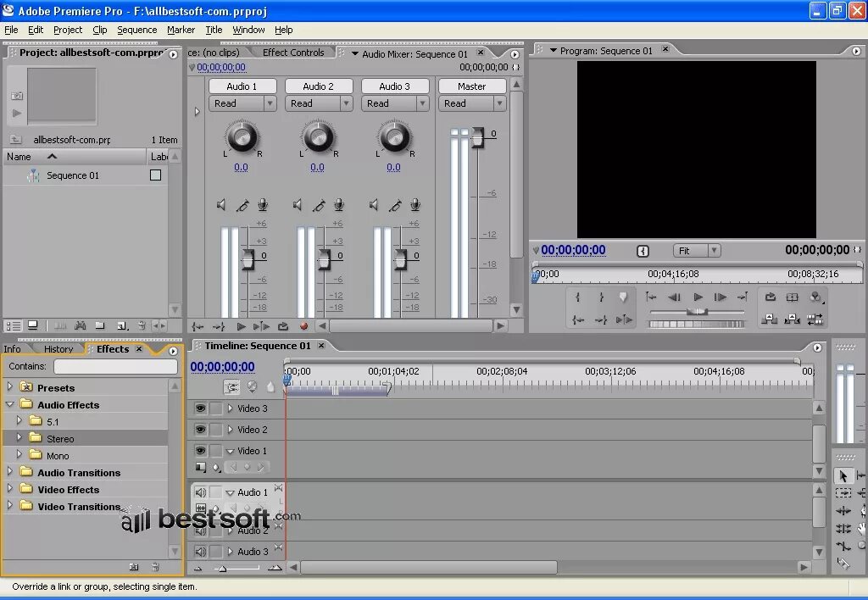868x600 pixels.
Task: Step back one frame in Program monitor
Action: click(x=674, y=297)
